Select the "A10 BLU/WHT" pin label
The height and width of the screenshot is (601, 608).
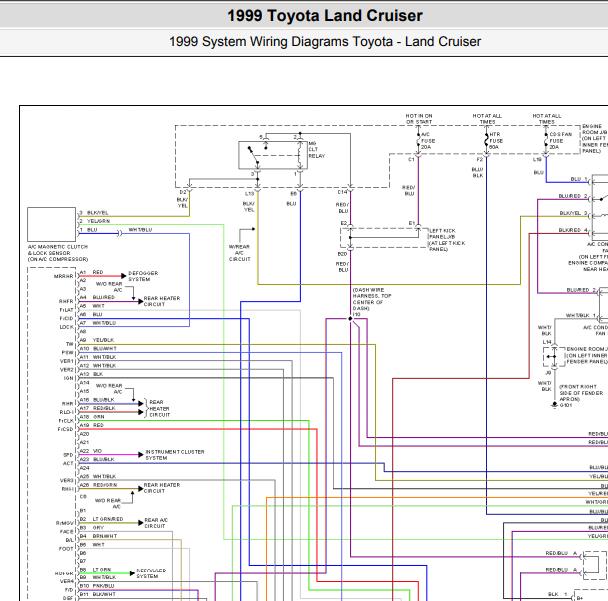tap(98, 349)
